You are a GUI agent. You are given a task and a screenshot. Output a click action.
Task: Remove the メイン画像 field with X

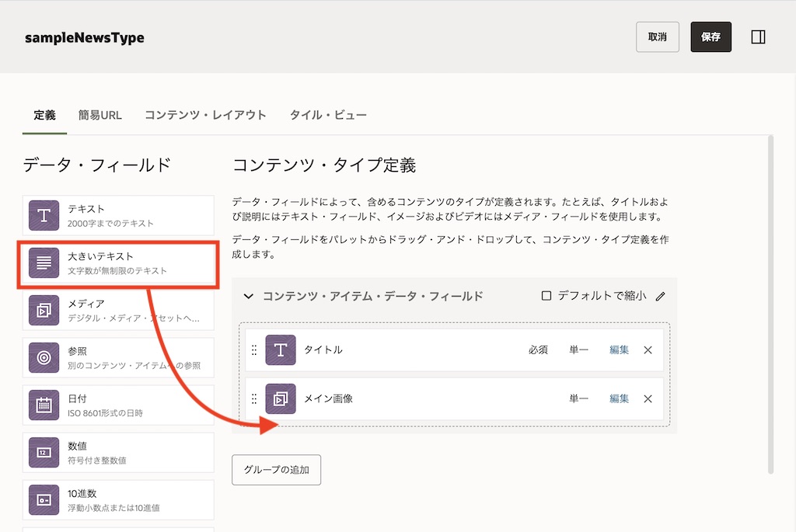click(648, 398)
